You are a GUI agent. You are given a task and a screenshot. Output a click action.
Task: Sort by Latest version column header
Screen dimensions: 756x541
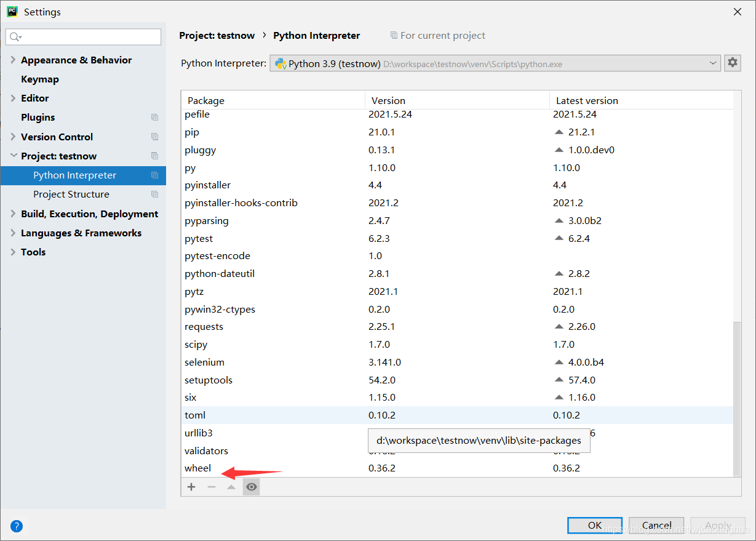click(641, 100)
